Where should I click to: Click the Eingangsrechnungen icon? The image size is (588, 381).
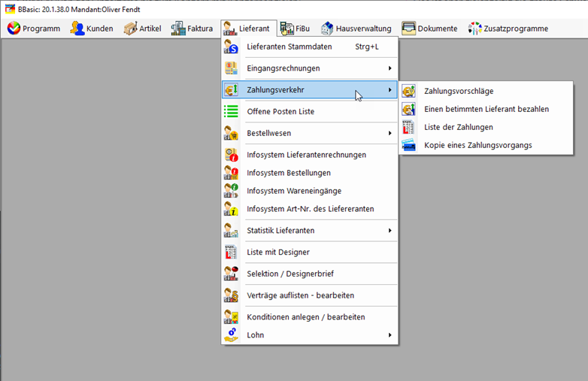point(231,68)
